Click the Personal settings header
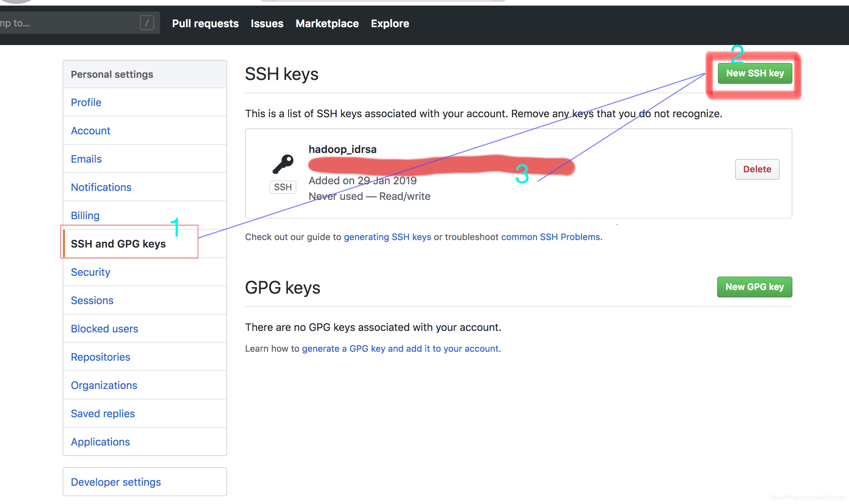Image resolution: width=849 pixels, height=504 pixels. (145, 74)
